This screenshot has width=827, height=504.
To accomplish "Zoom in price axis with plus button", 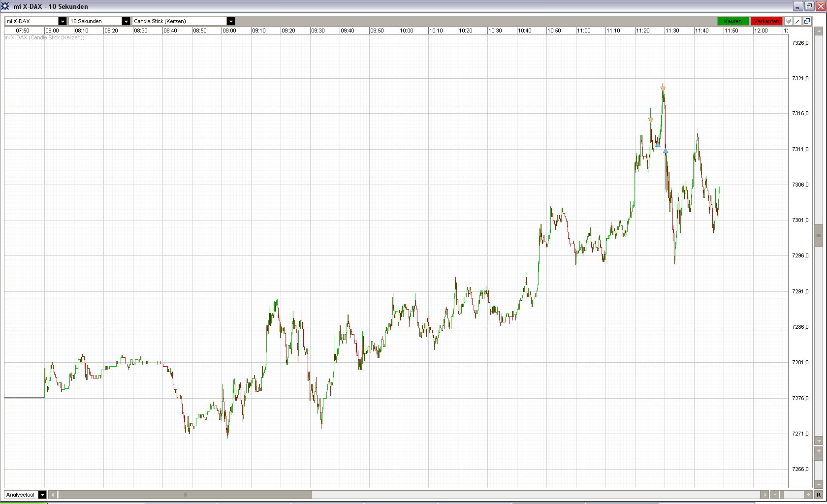I will 819,451.
